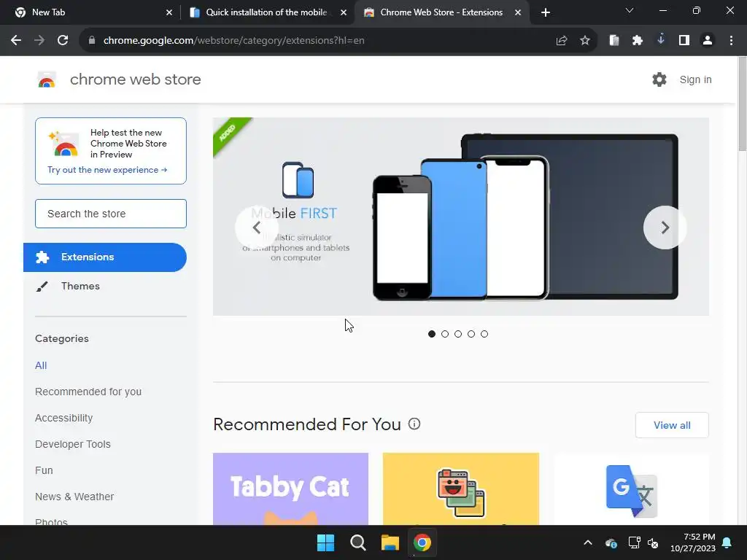This screenshot has width=747, height=560.
Task: Open the network tray icon
Action: click(x=634, y=542)
